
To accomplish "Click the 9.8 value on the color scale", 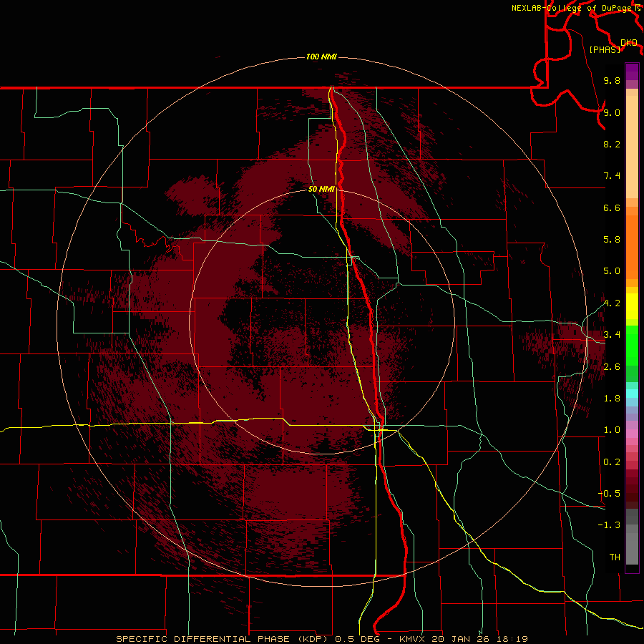I will point(612,80).
